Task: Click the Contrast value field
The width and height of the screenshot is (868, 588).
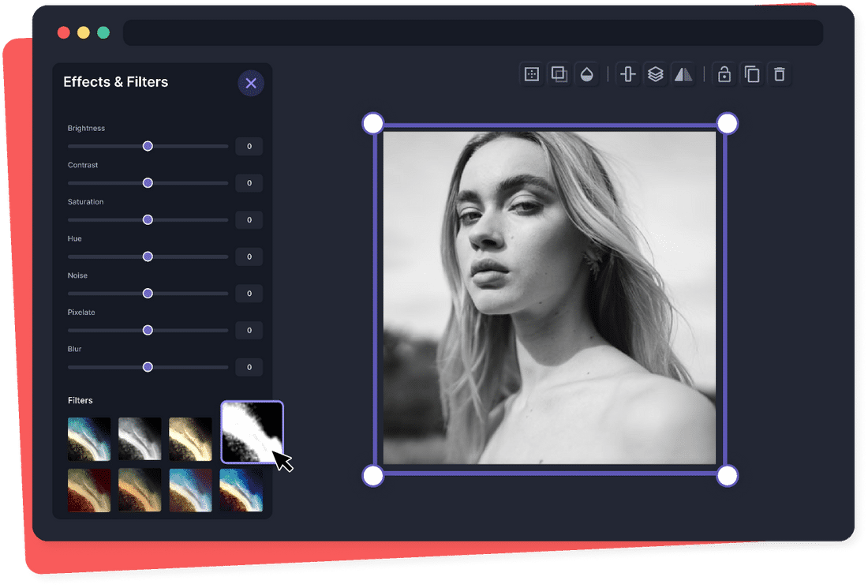Action: pos(249,183)
